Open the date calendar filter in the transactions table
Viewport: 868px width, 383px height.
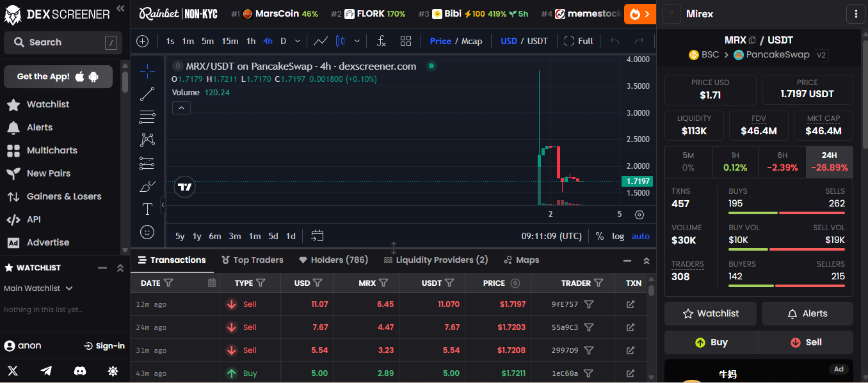[212, 283]
